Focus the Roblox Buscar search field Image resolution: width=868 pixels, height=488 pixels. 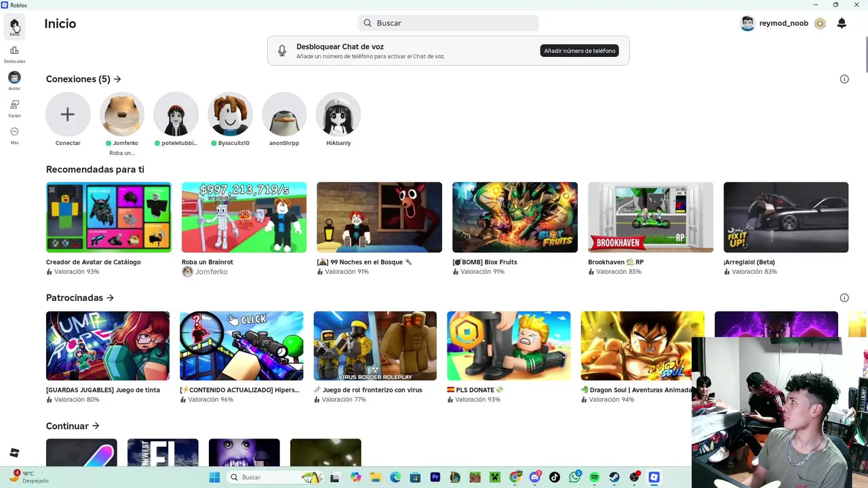(x=448, y=23)
